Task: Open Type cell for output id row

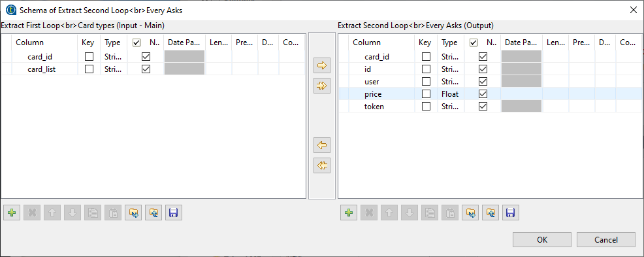Action: [451, 69]
